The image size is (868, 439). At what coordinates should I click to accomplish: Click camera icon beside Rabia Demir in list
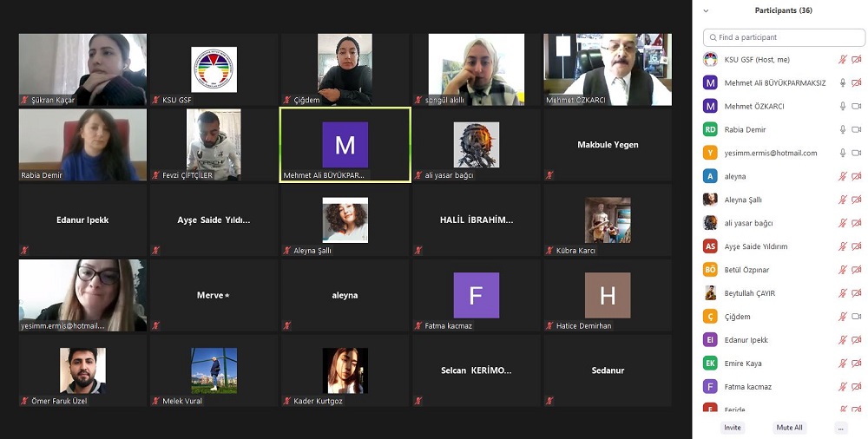tap(857, 130)
